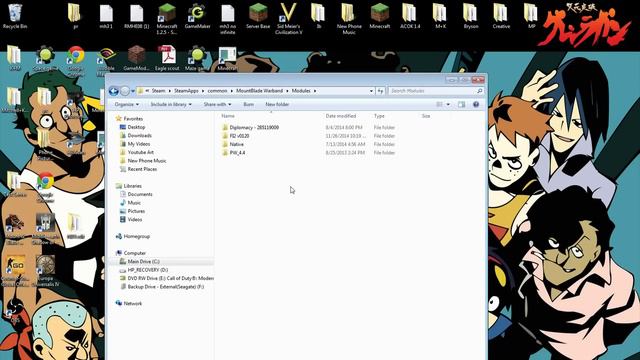The image size is (640, 360).
Task: Select Network in the navigation pane
Action: [129, 303]
